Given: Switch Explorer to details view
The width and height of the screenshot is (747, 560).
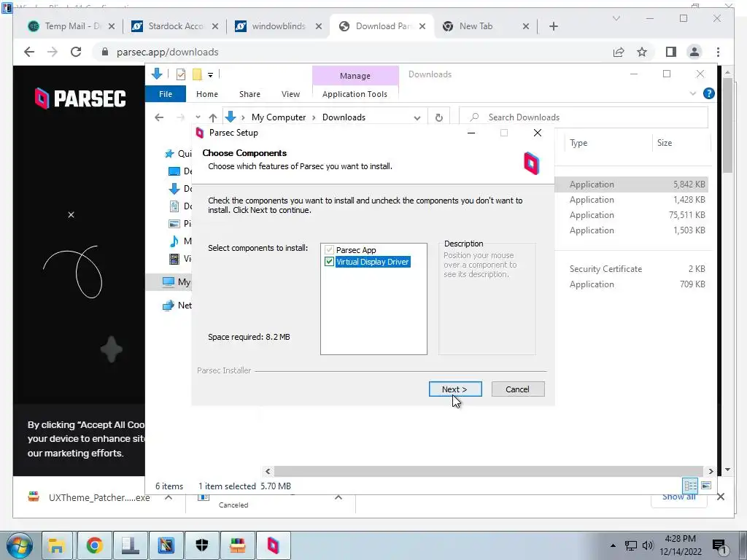Looking at the screenshot, I should pyautogui.click(x=690, y=485).
